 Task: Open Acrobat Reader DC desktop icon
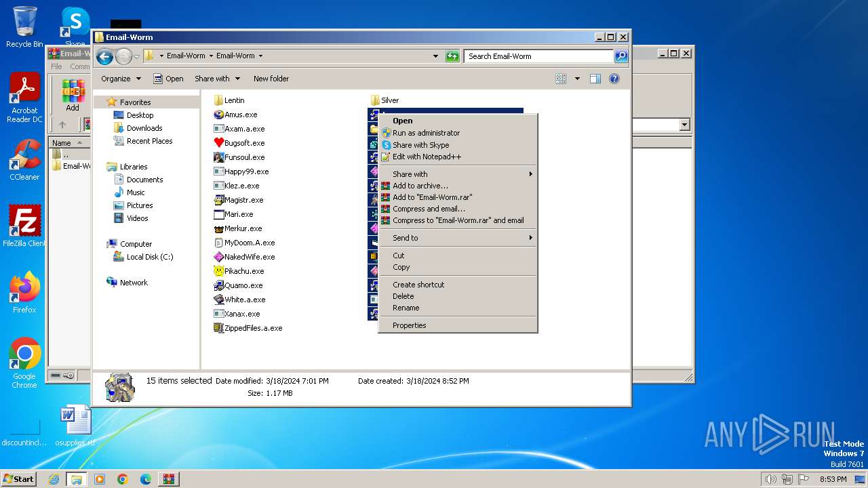(x=24, y=98)
